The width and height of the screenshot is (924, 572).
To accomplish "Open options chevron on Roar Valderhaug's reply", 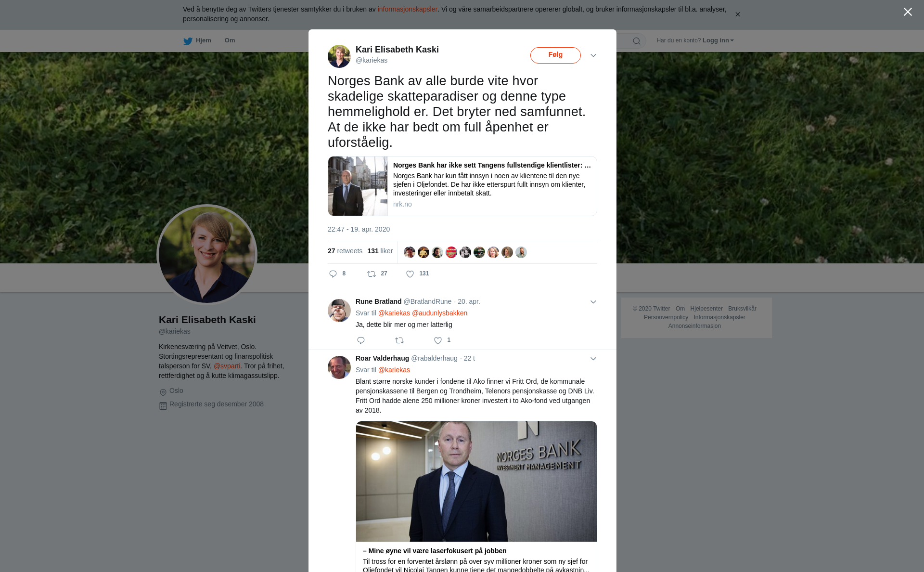I will point(593,359).
